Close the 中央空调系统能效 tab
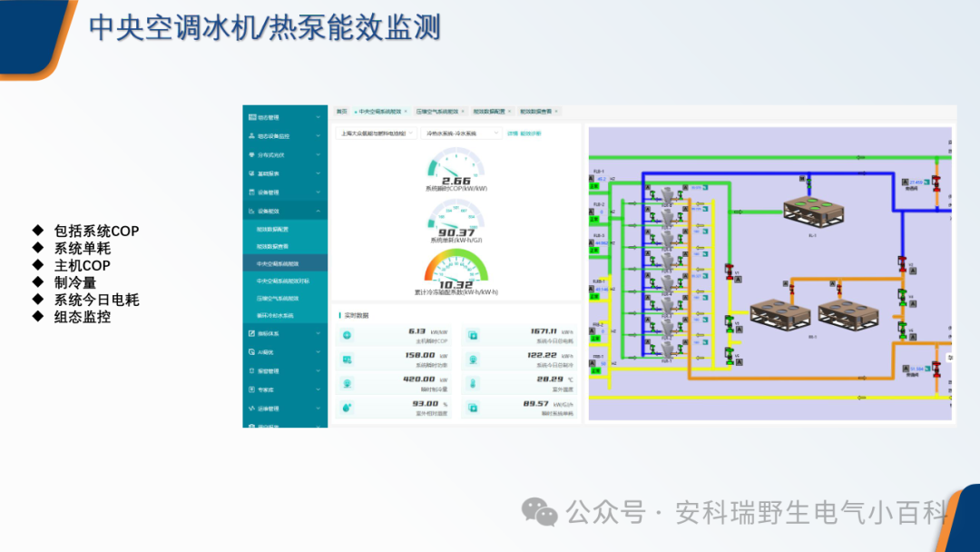Viewport: 980px width, 552px height. [x=406, y=112]
